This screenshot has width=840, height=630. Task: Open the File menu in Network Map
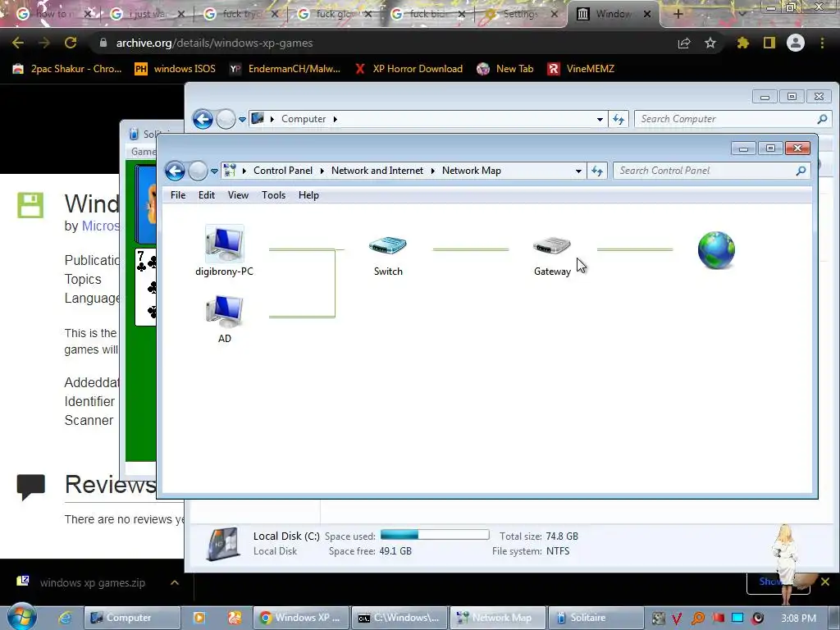(178, 195)
